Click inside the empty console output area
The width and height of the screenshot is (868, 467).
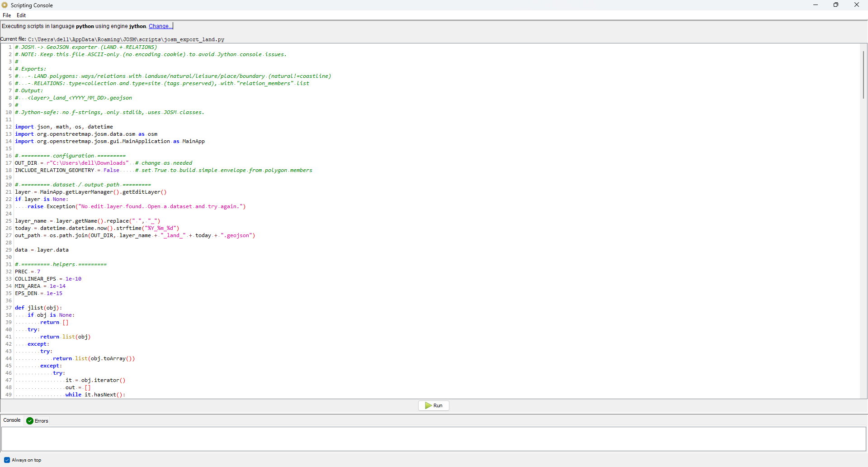(x=433, y=439)
